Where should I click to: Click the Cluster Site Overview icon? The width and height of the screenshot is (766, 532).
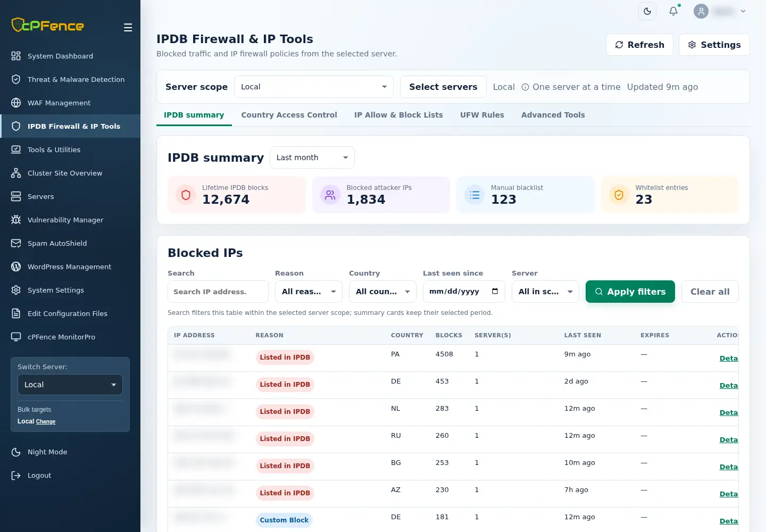click(x=16, y=173)
